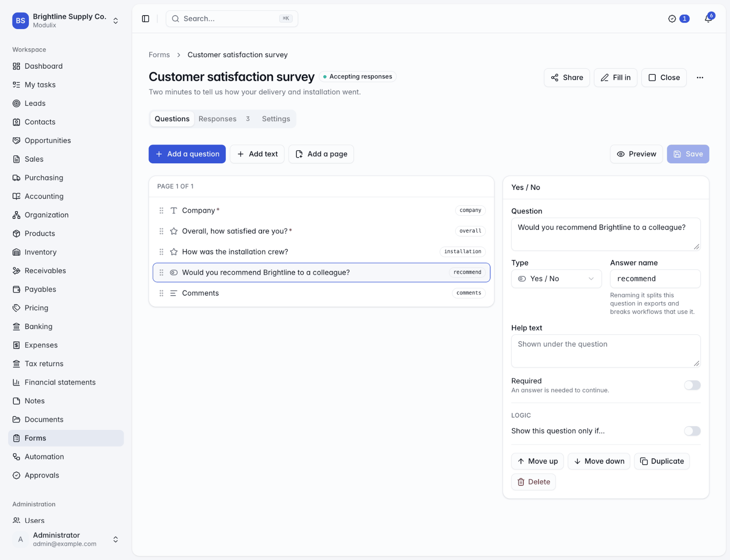730x560 pixels.
Task: Click the Answer name input field
Action: (655, 279)
